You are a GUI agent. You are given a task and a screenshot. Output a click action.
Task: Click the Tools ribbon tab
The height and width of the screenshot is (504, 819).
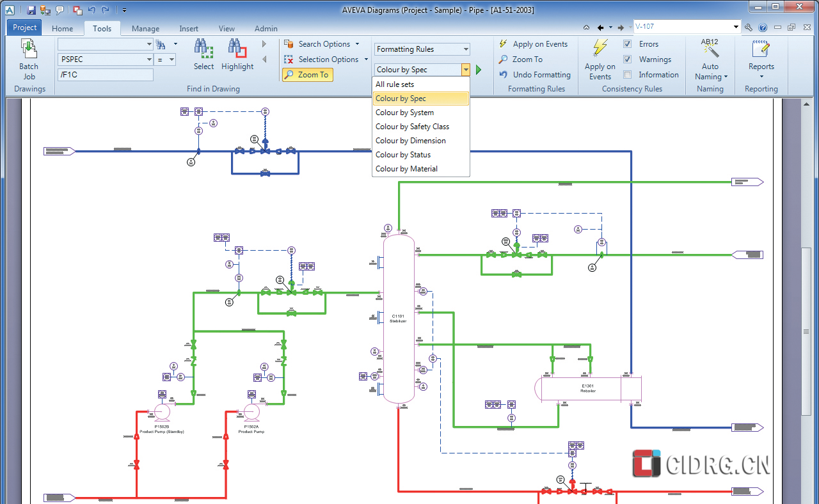102,29
